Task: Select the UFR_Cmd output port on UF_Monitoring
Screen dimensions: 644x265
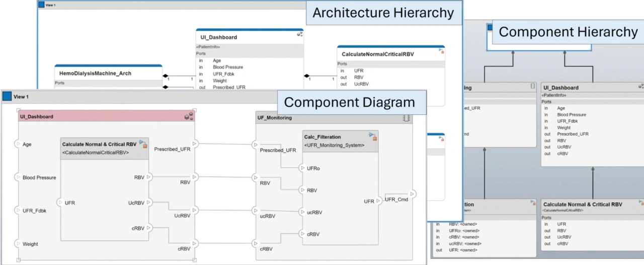Action: point(413,194)
